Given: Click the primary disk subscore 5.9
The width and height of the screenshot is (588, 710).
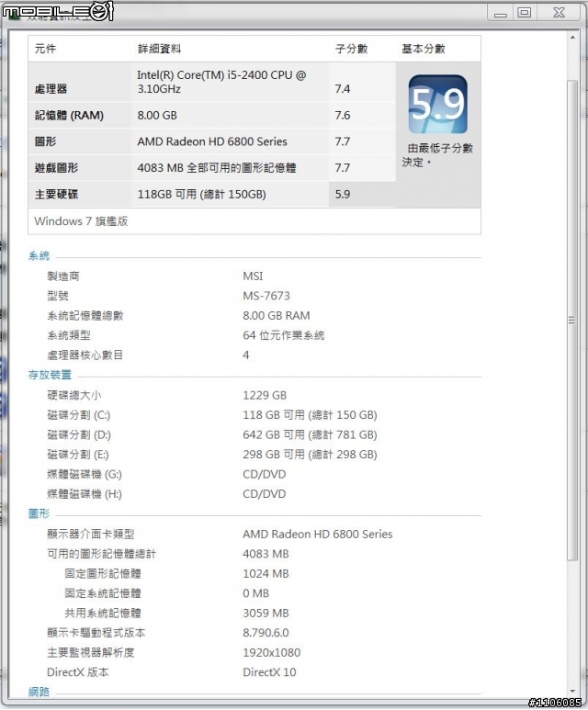Looking at the screenshot, I should (x=343, y=194).
